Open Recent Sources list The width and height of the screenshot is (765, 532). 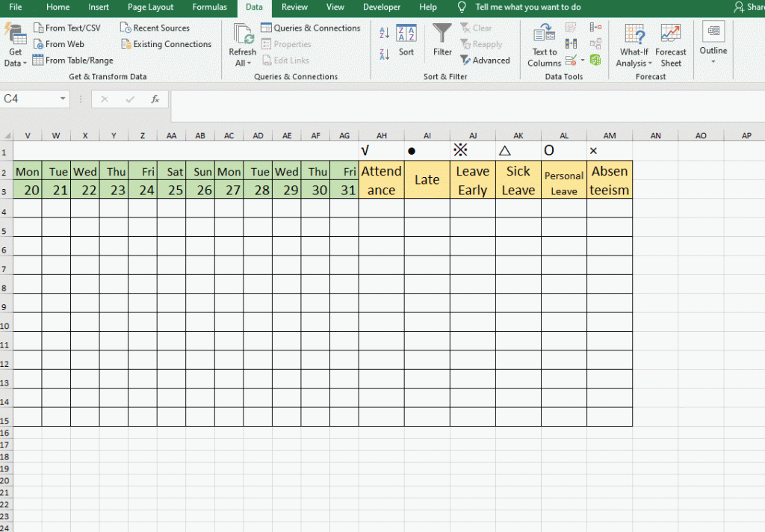[x=155, y=28]
